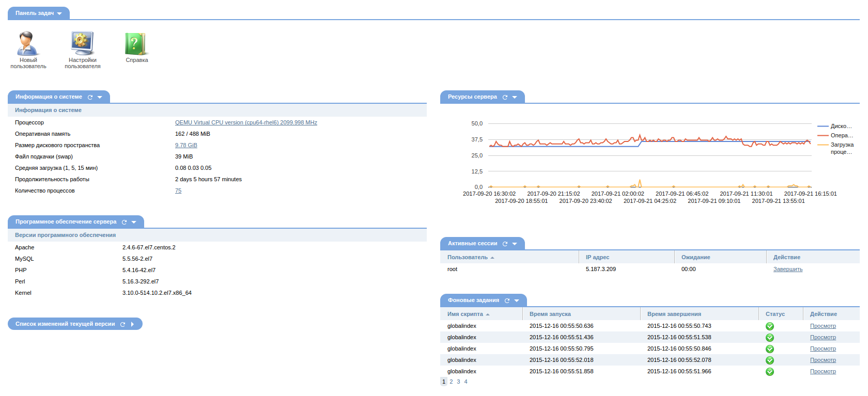Click root user in active sessions
Image resolution: width=868 pixels, height=396 pixels.
coord(452,270)
